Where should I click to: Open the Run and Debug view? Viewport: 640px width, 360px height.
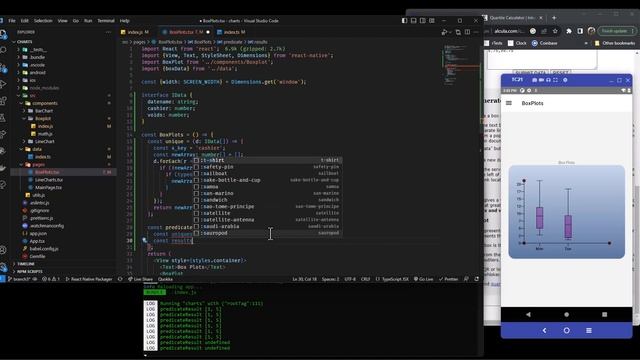click(3, 84)
